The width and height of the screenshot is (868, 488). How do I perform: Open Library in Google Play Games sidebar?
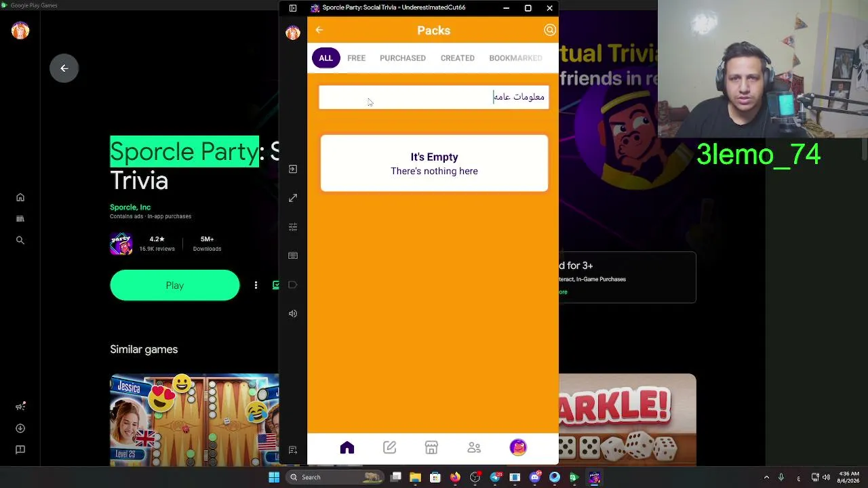[x=20, y=219]
